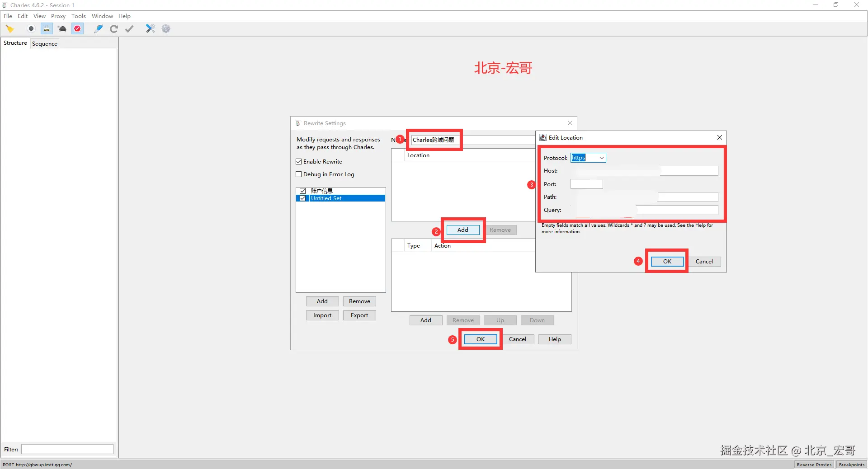
Task: Click the Name field containing Charles跨域问题
Action: tap(473, 140)
